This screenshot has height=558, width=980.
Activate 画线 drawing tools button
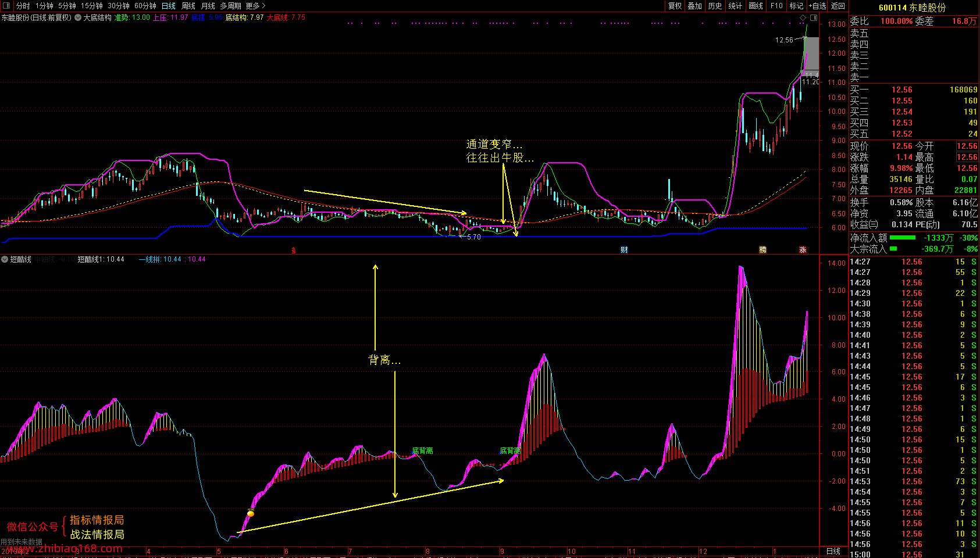tap(756, 6)
